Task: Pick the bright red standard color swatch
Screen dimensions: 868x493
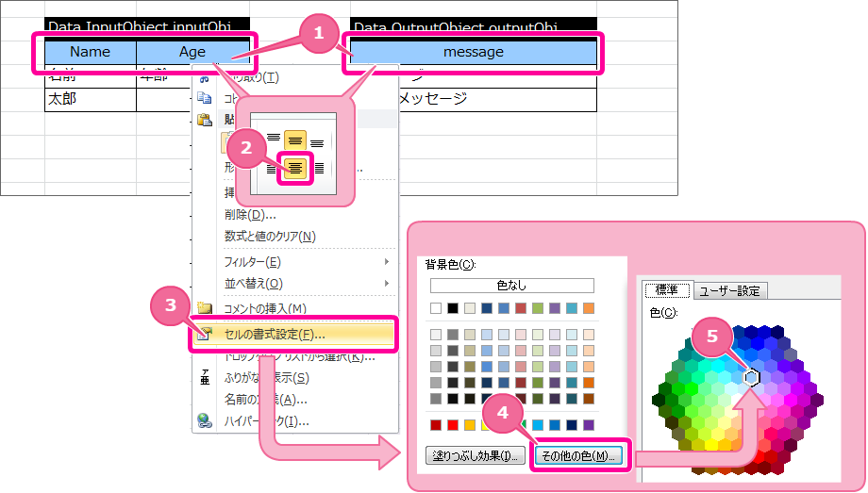Action: click(453, 425)
